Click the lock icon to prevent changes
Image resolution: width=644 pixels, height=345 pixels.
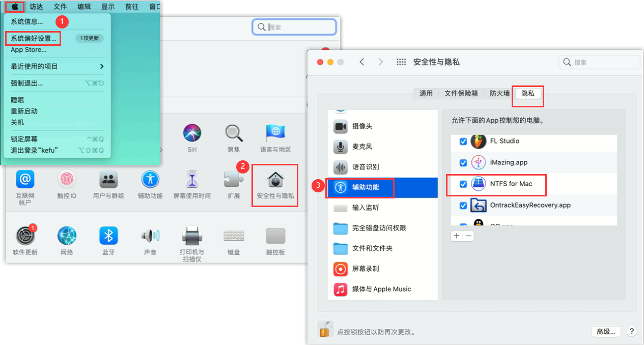tap(325, 329)
